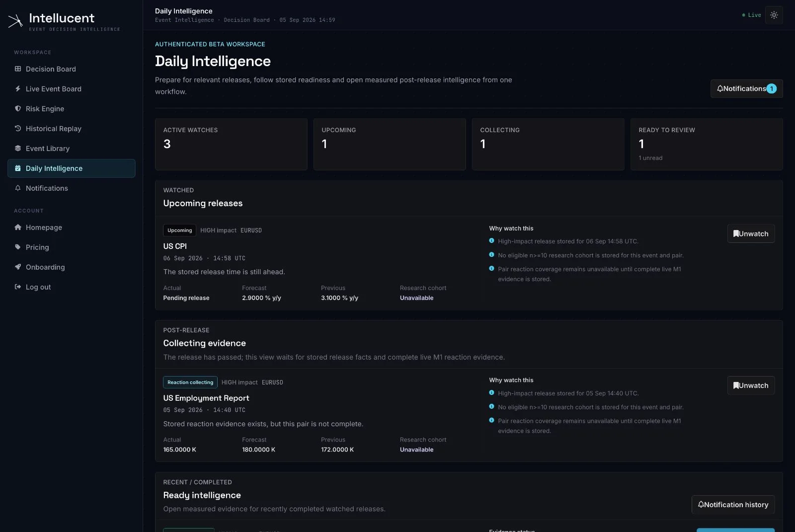The image size is (795, 532).
Task: Click the actual value '165.0000 K'
Action: (x=179, y=450)
